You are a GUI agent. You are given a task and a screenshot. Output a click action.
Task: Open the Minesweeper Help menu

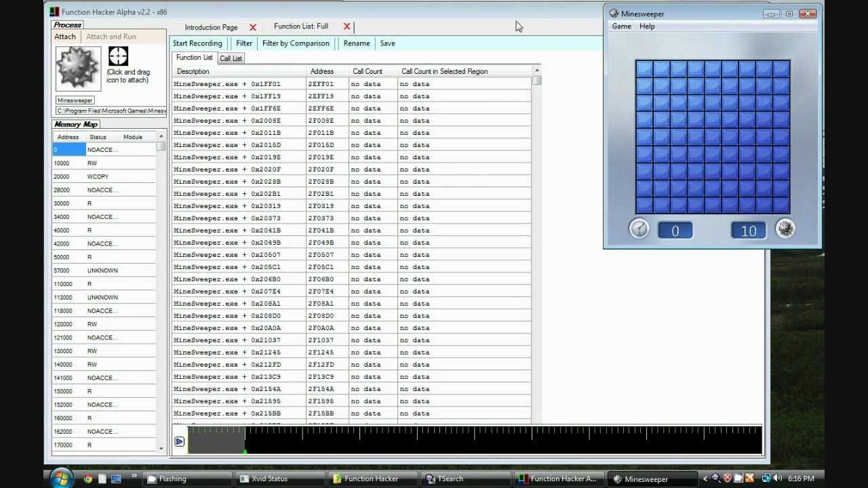(647, 26)
